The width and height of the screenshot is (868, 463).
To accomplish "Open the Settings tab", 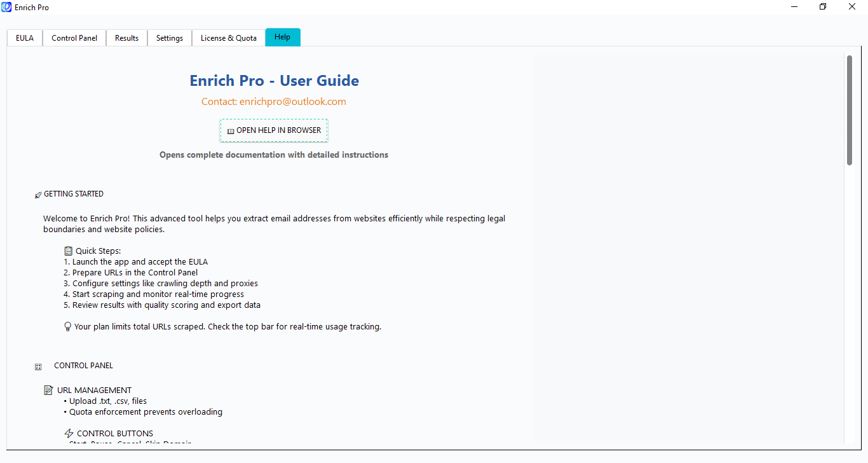I will point(170,38).
